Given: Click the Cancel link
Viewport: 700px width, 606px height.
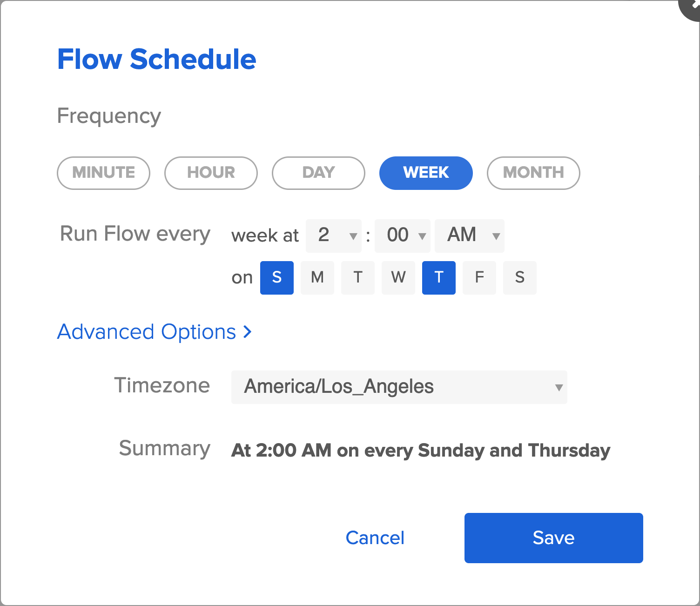Looking at the screenshot, I should (375, 538).
